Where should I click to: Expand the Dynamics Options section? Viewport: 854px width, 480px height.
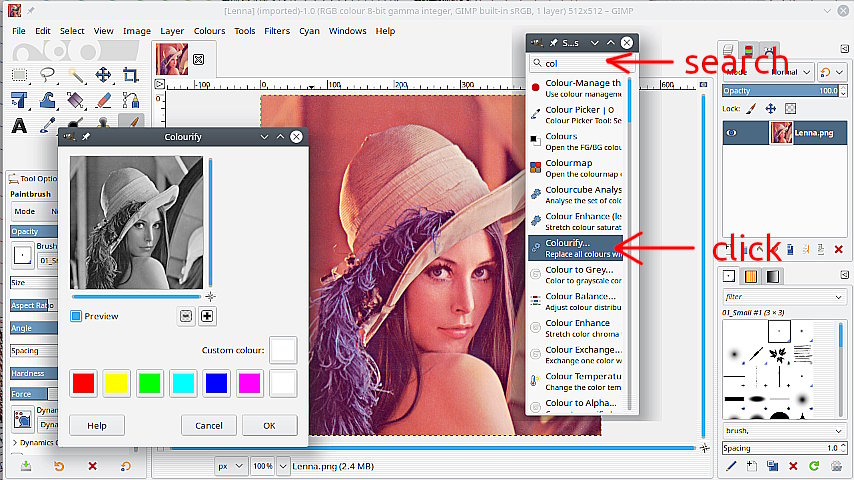[14, 442]
